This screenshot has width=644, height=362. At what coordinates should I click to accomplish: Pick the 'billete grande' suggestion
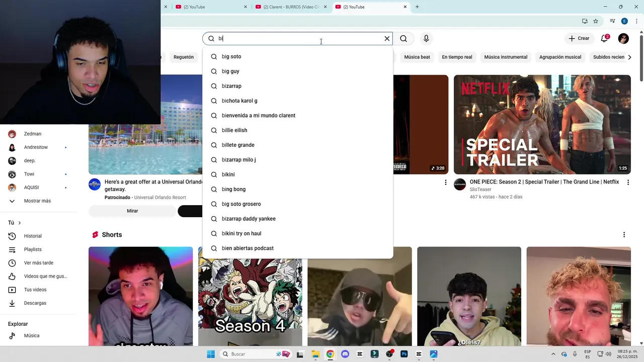point(297,145)
